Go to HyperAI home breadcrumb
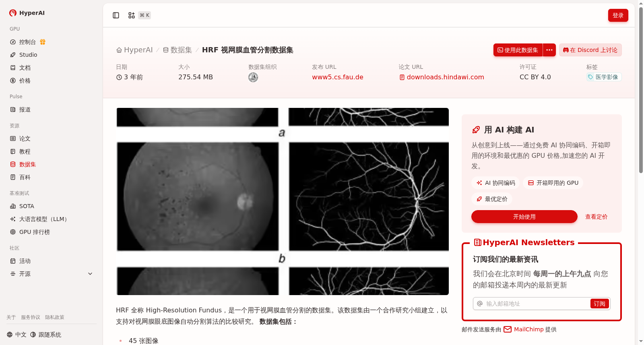 (134, 50)
